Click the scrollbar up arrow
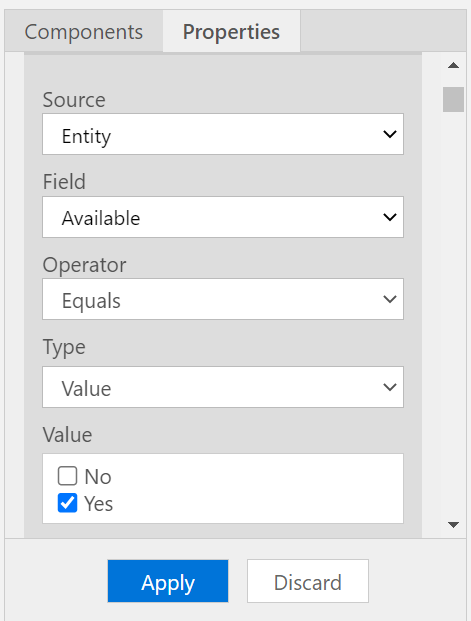The width and height of the screenshot is (471, 621). pos(453,66)
